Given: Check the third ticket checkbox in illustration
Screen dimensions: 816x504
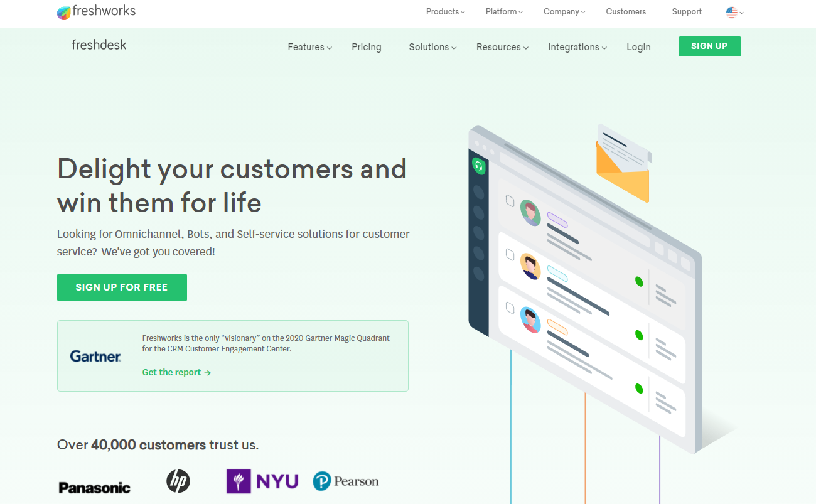Looking at the screenshot, I should pos(510,308).
